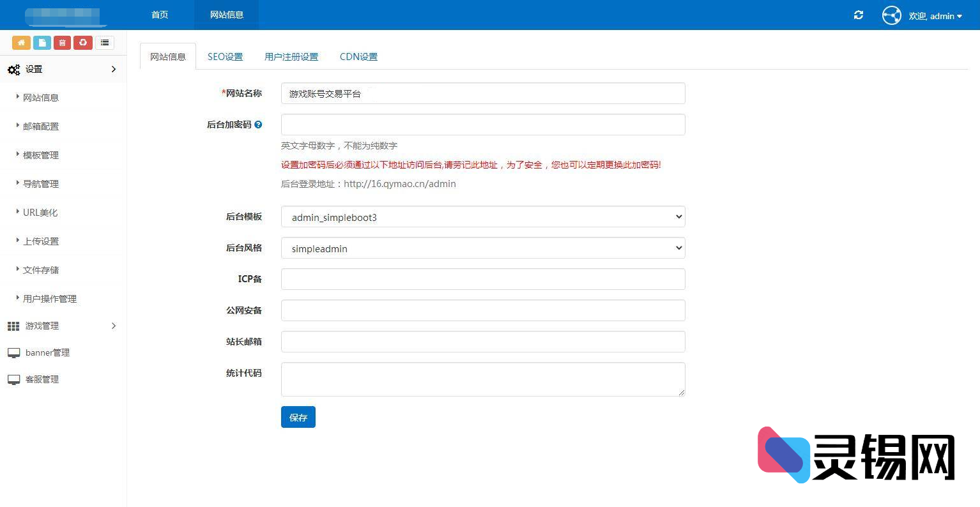Click the refresh icon in the top bar

click(x=858, y=15)
